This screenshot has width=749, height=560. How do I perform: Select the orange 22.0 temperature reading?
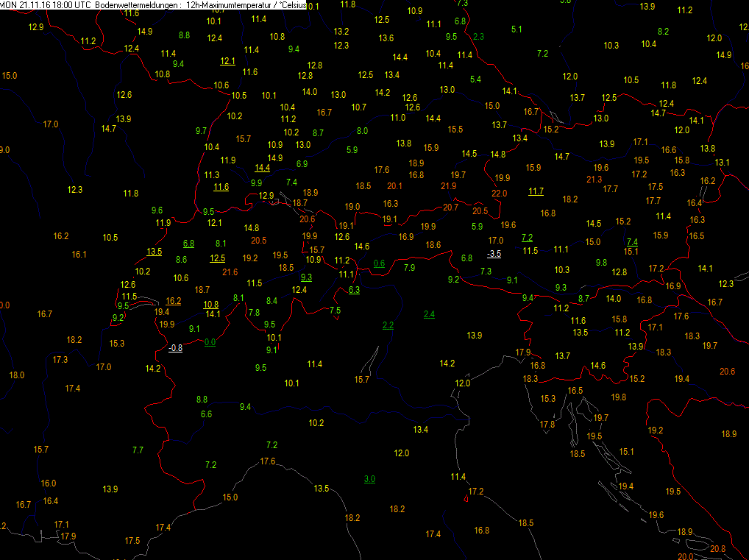(x=499, y=194)
